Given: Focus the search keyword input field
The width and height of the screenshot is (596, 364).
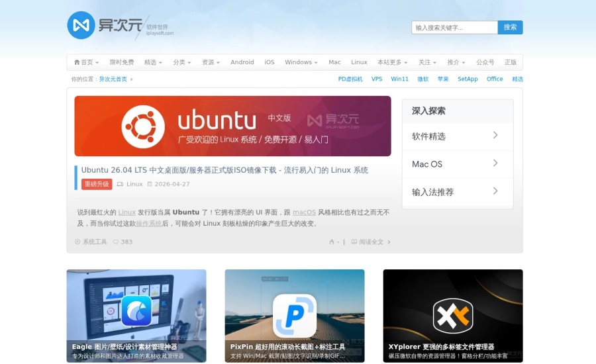Looking at the screenshot, I should pyautogui.click(x=454, y=27).
